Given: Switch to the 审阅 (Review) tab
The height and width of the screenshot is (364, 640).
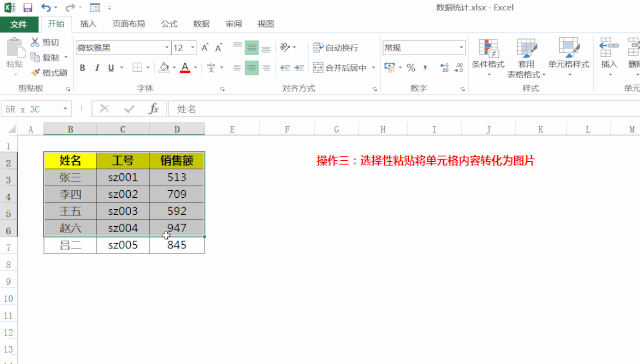Looking at the screenshot, I should click(x=234, y=24).
